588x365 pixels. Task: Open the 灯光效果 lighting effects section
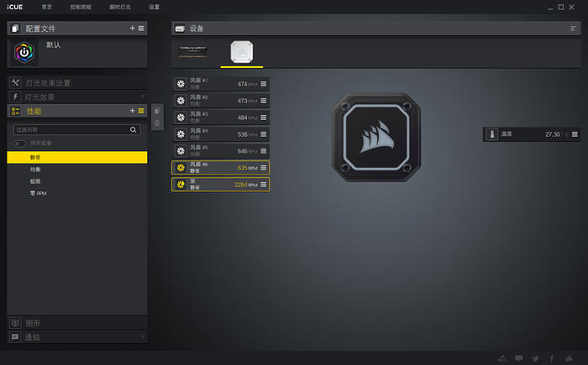77,97
